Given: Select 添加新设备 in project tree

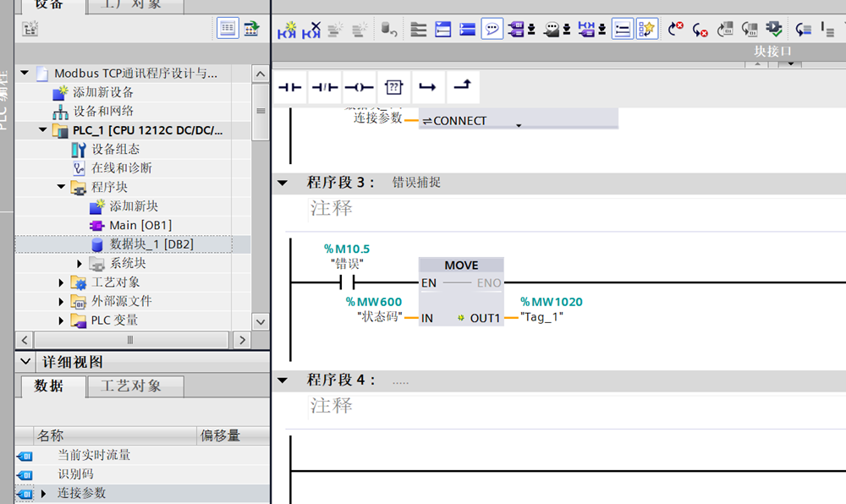Looking at the screenshot, I should click(102, 92).
